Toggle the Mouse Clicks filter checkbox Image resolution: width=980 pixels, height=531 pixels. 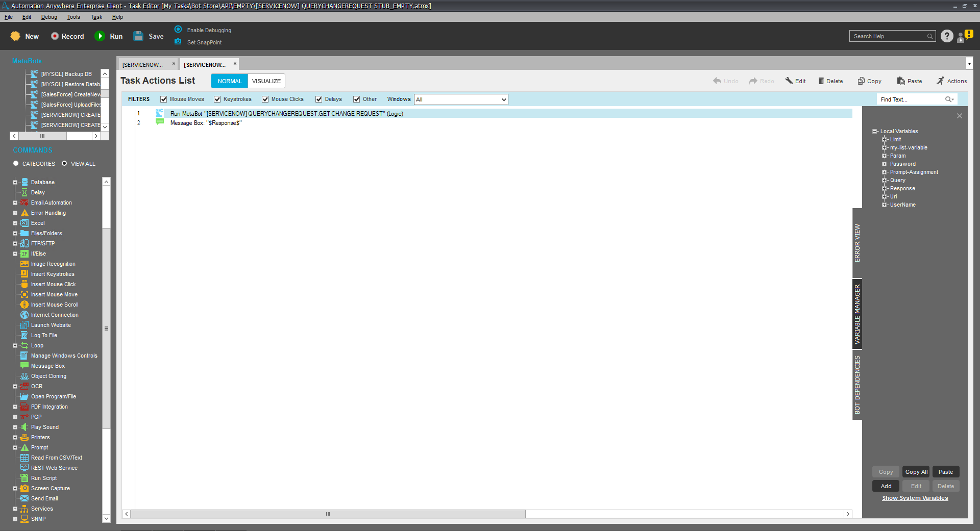tap(265, 99)
